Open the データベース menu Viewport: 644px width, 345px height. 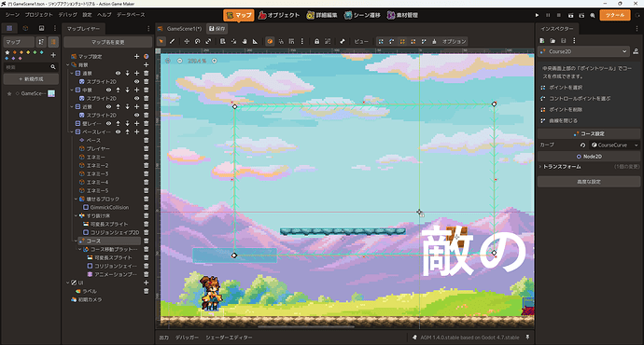tap(131, 15)
